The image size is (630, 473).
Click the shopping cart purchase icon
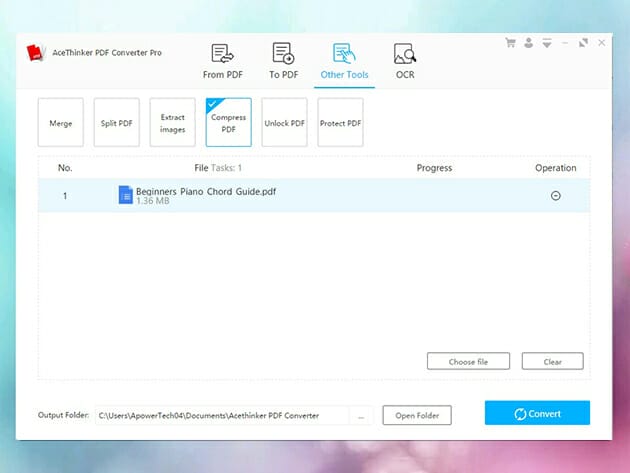tap(511, 43)
